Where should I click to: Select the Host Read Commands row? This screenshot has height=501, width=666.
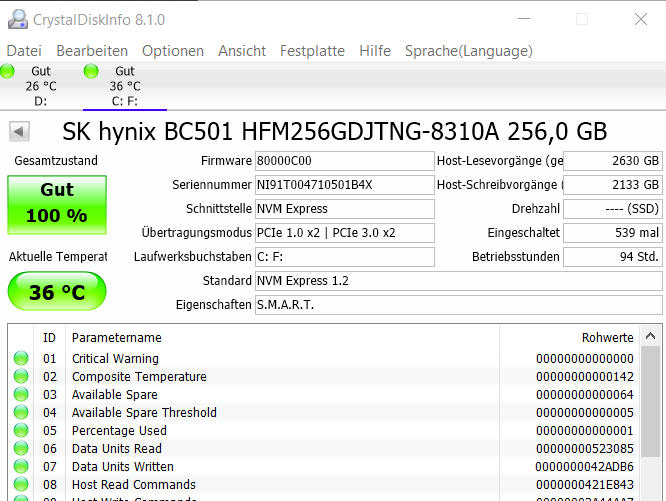(325, 484)
